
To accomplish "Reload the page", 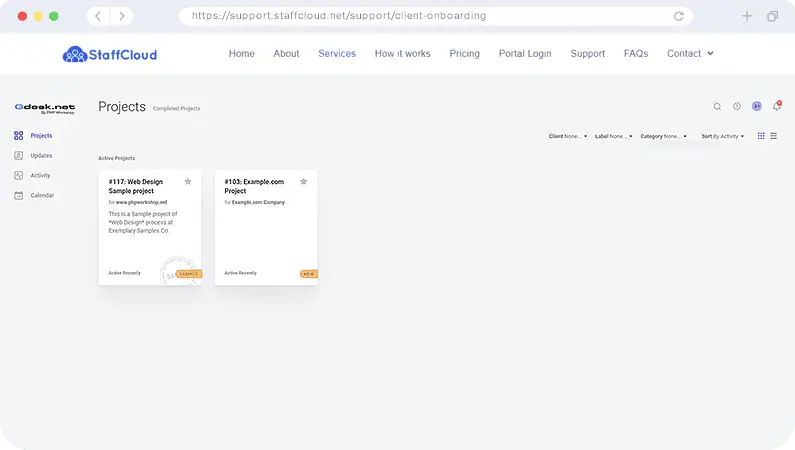I will [678, 16].
